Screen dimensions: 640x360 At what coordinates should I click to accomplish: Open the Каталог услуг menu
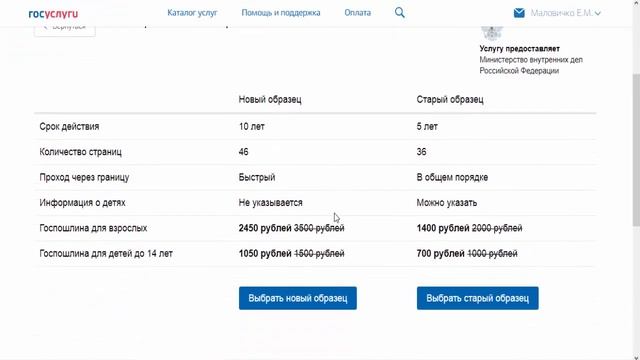pos(192,13)
